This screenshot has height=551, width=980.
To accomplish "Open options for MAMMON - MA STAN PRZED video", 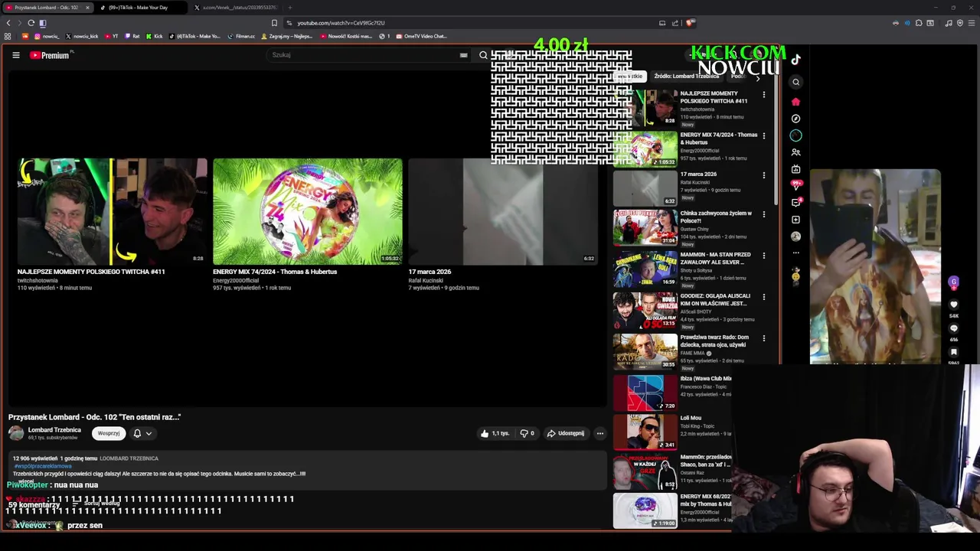I will coord(763,256).
